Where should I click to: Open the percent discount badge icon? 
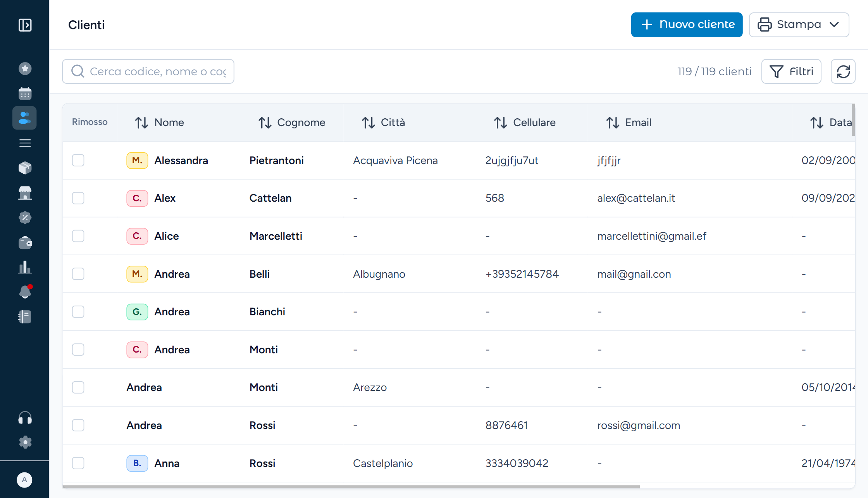click(25, 218)
